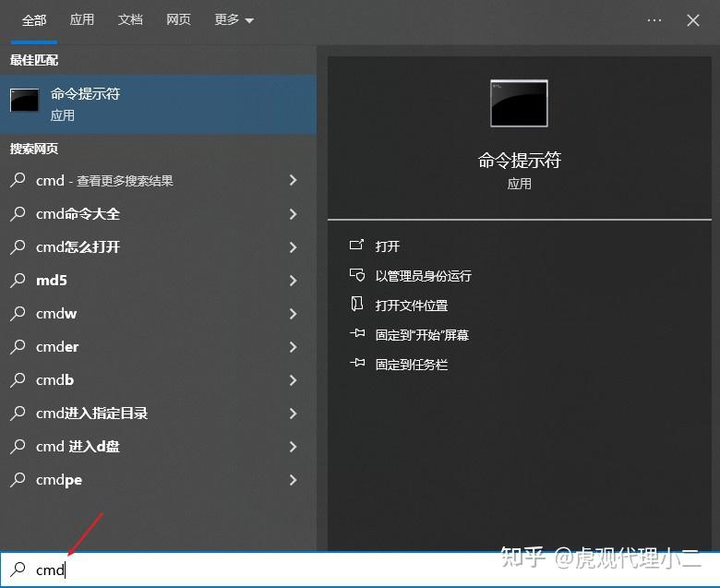The width and height of the screenshot is (720, 588).
Task: Click search icon beside cmdpe
Action: pos(18,479)
